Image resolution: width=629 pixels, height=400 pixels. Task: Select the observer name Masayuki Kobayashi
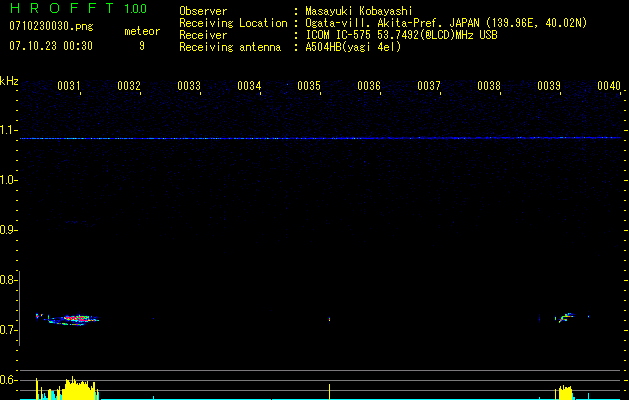coord(359,11)
